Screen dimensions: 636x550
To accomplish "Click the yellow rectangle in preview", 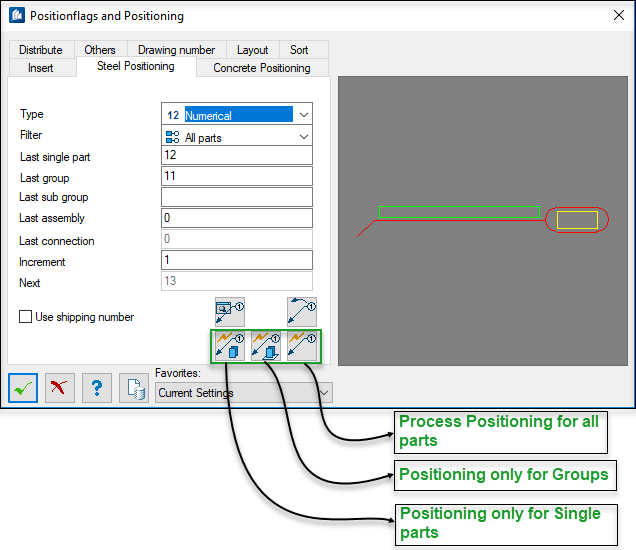I will (577, 220).
